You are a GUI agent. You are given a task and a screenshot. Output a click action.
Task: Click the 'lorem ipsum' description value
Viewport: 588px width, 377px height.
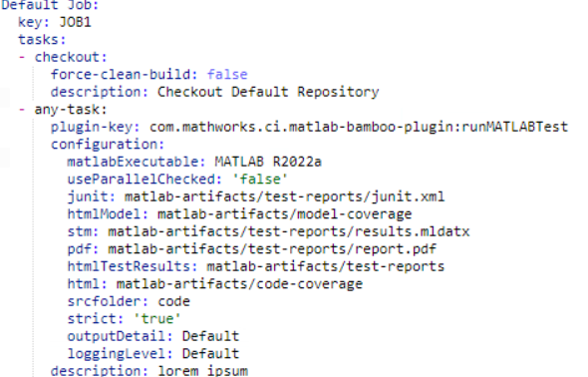click(202, 371)
